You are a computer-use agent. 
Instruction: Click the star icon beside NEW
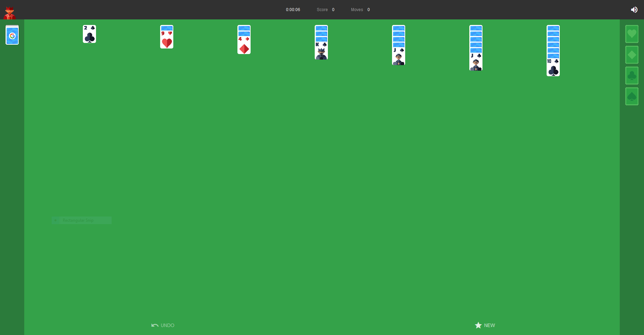pos(478,325)
